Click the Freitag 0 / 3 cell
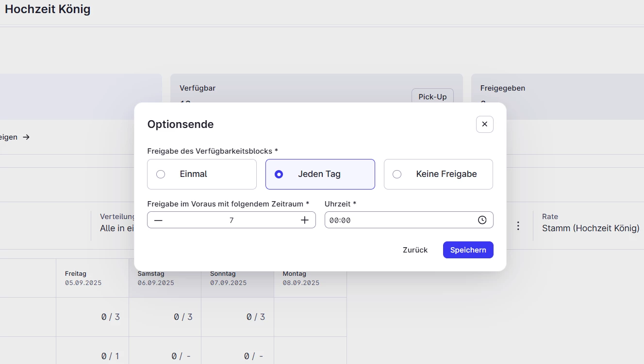 point(92,317)
